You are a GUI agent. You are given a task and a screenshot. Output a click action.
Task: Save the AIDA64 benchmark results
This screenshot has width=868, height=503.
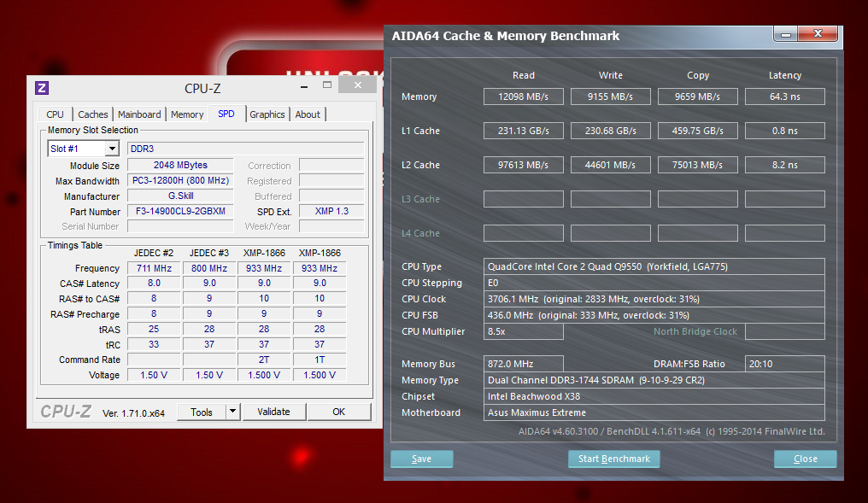tap(421, 459)
